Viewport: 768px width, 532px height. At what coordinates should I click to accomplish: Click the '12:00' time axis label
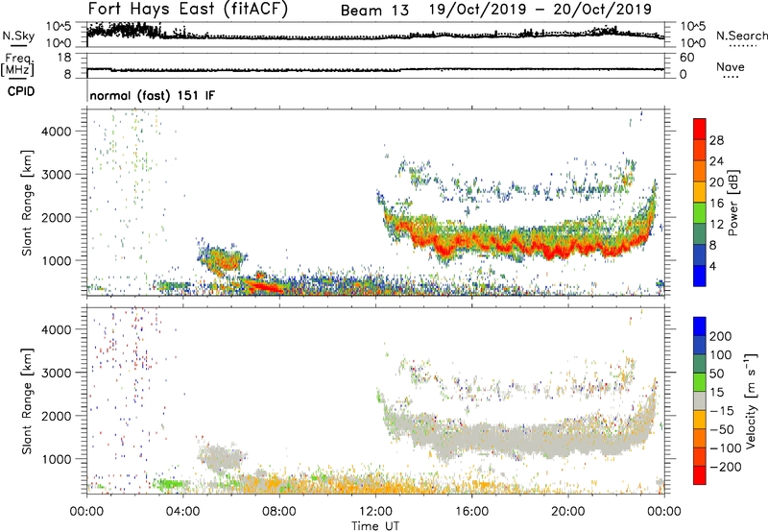(375, 511)
